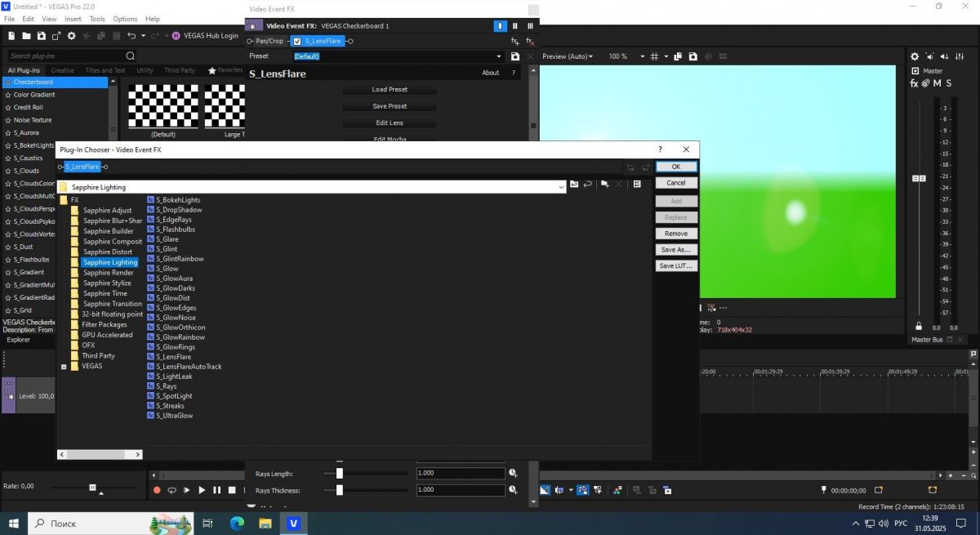Expand the VEGAS folder in Plug-In Chooser tree
Screen dimensions: 980x535
[x=64, y=367]
